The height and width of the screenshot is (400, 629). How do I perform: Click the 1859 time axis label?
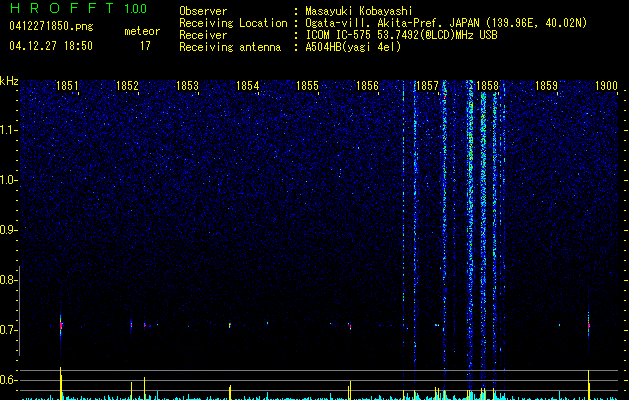[546, 86]
